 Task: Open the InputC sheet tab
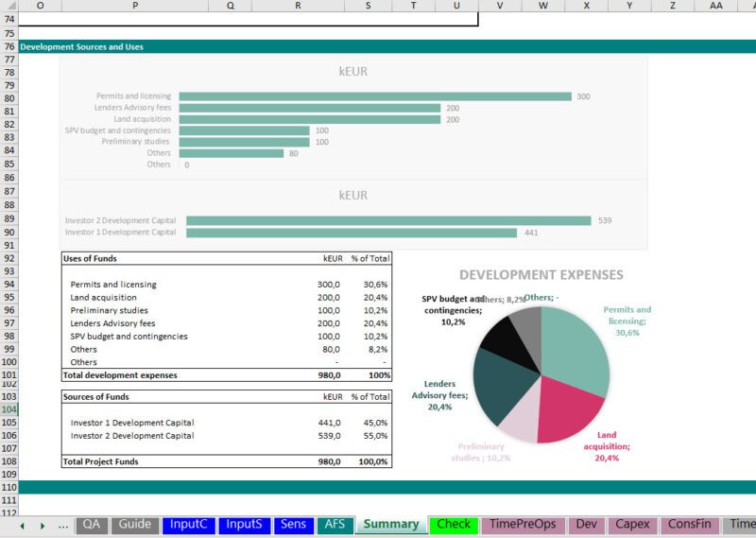[188, 525]
